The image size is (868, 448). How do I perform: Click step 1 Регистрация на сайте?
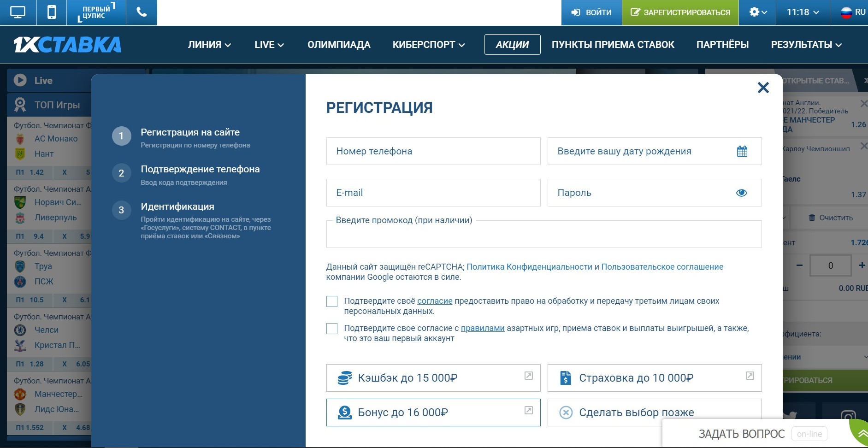pyautogui.click(x=190, y=132)
